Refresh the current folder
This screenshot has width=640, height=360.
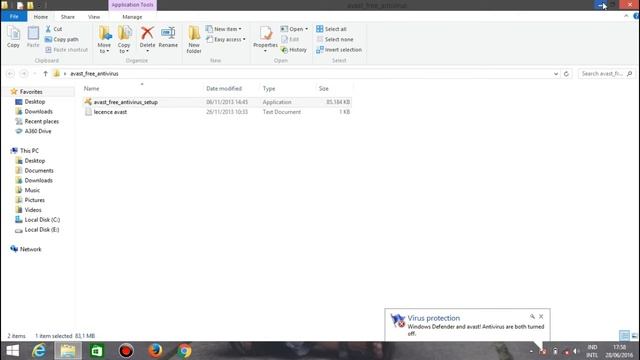566,73
